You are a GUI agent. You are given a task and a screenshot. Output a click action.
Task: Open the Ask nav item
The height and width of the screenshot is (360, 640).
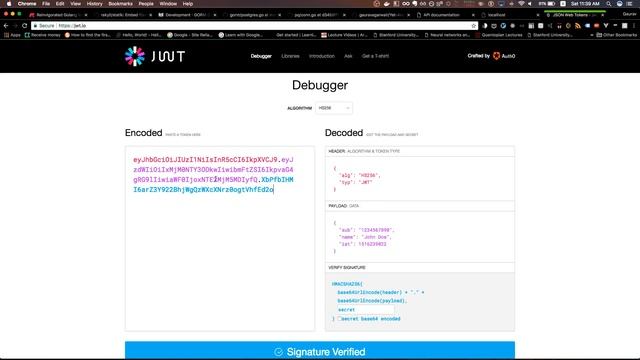348,56
